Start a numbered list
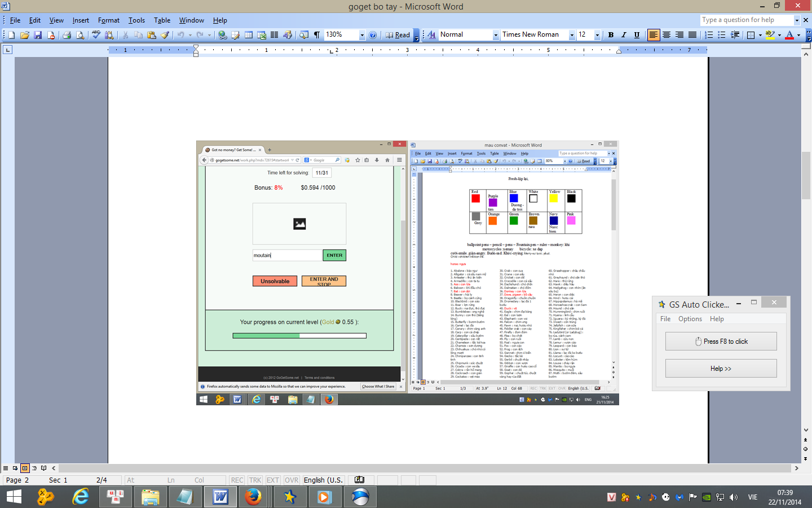Viewport: 812px width, 508px height. click(709, 35)
